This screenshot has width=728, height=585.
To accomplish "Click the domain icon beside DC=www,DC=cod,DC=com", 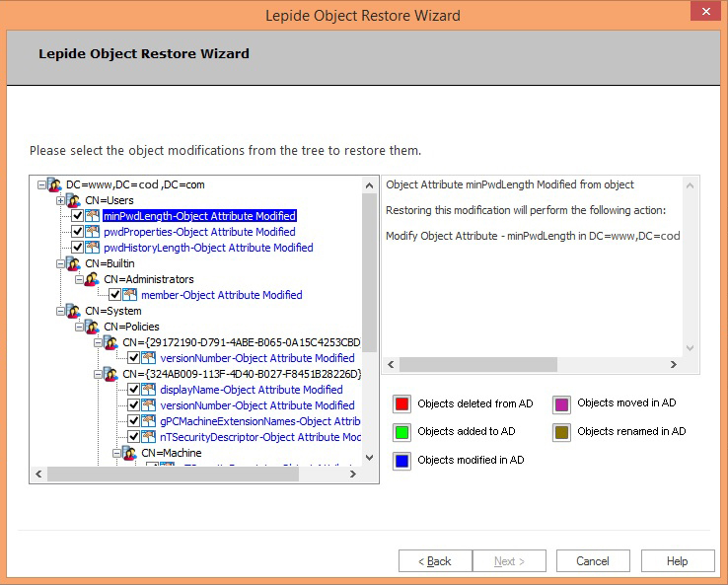I will pos(55,184).
